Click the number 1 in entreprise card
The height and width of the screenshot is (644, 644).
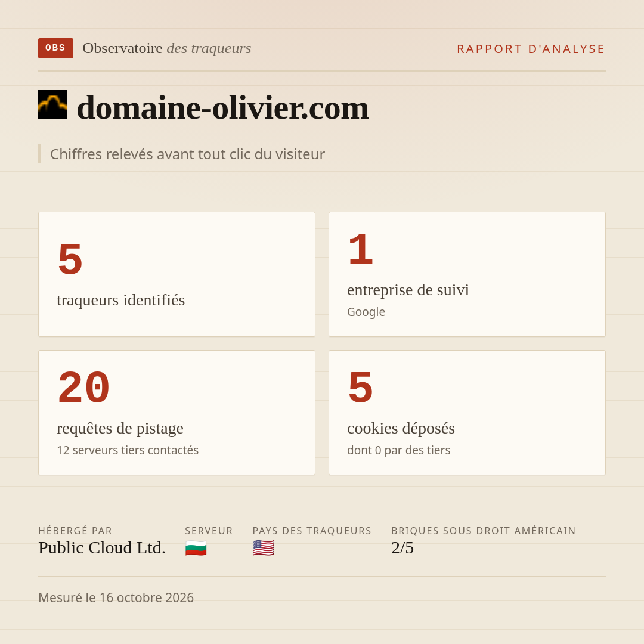tap(360, 249)
